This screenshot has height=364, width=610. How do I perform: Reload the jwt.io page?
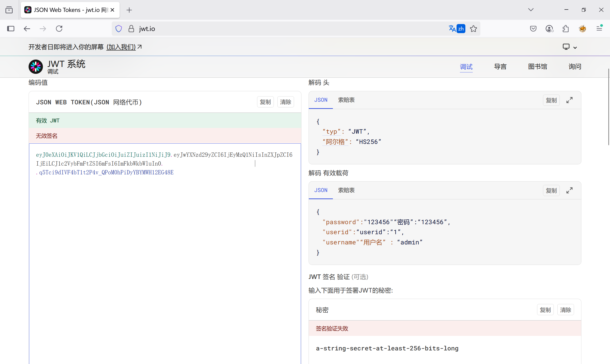(59, 29)
